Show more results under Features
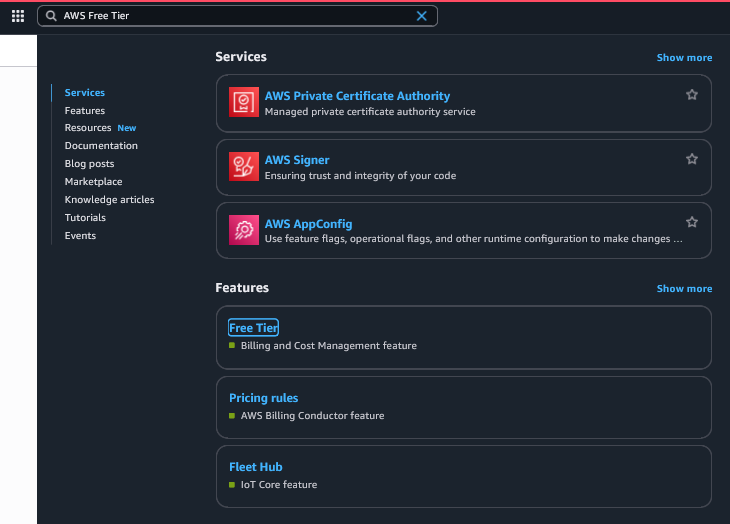This screenshot has width=730, height=524. (684, 289)
